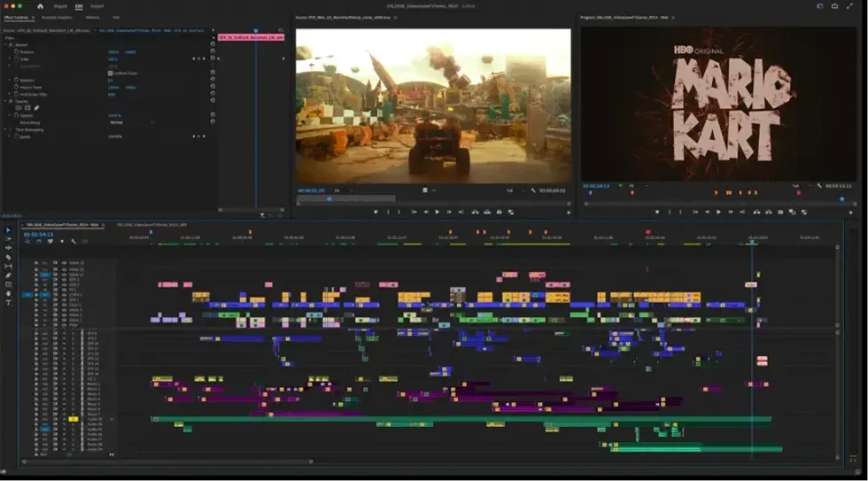Toggle linked selection in timeline header
Screen dimensions: 868x481
click(x=50, y=241)
